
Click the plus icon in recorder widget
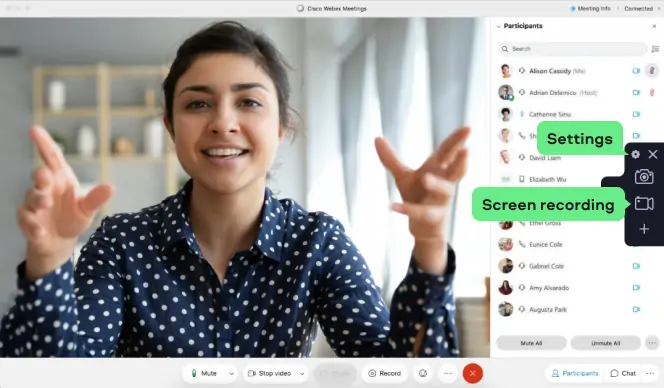coord(644,229)
